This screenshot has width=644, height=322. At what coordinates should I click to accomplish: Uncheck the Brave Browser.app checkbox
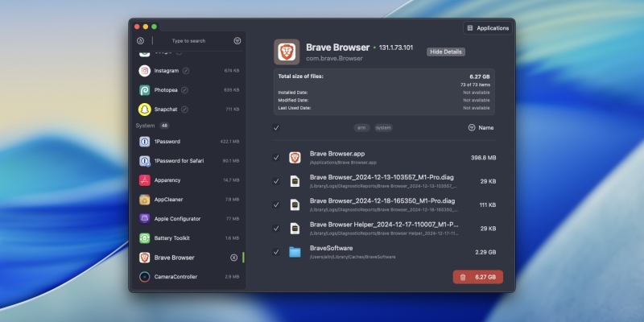pyautogui.click(x=276, y=158)
